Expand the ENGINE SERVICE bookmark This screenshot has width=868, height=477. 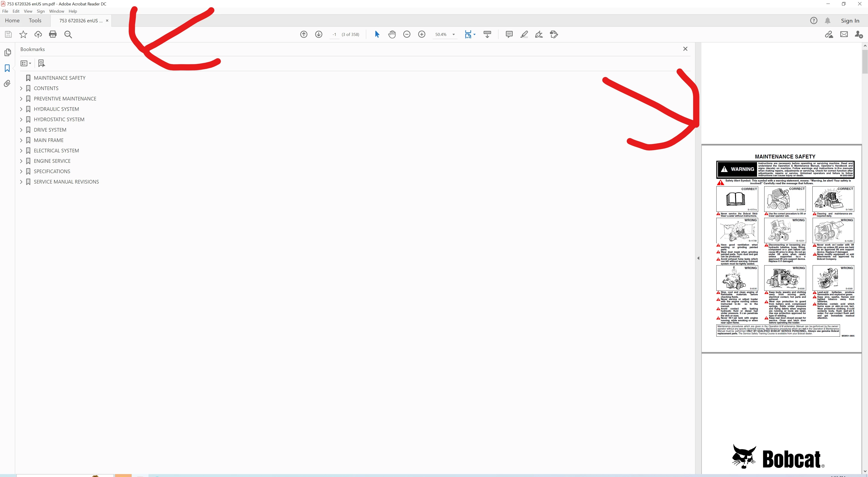point(21,161)
